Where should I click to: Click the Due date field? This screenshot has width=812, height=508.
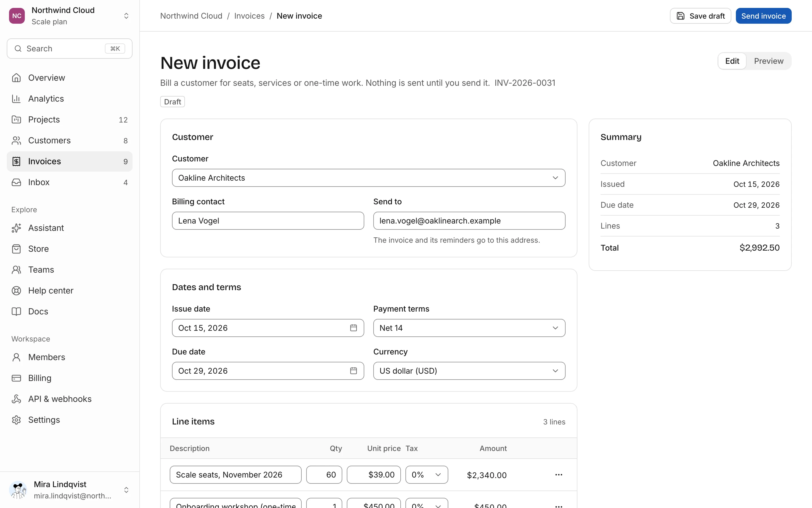pos(268,371)
